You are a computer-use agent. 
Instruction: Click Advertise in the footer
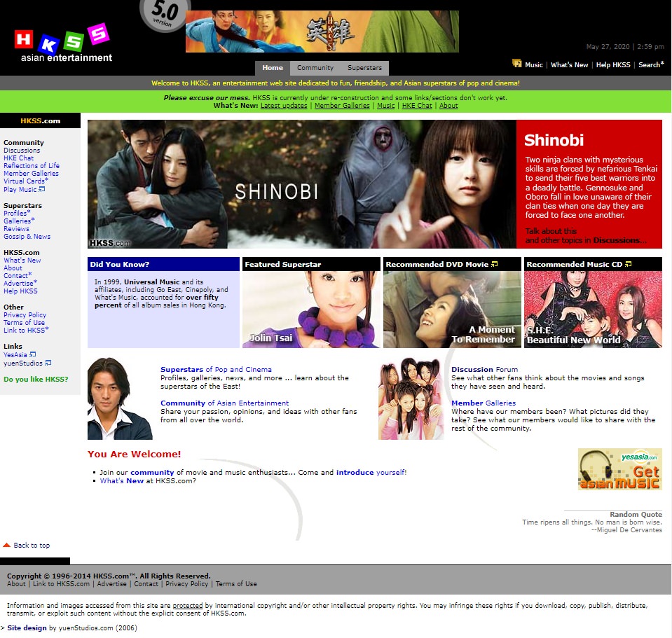(x=111, y=583)
